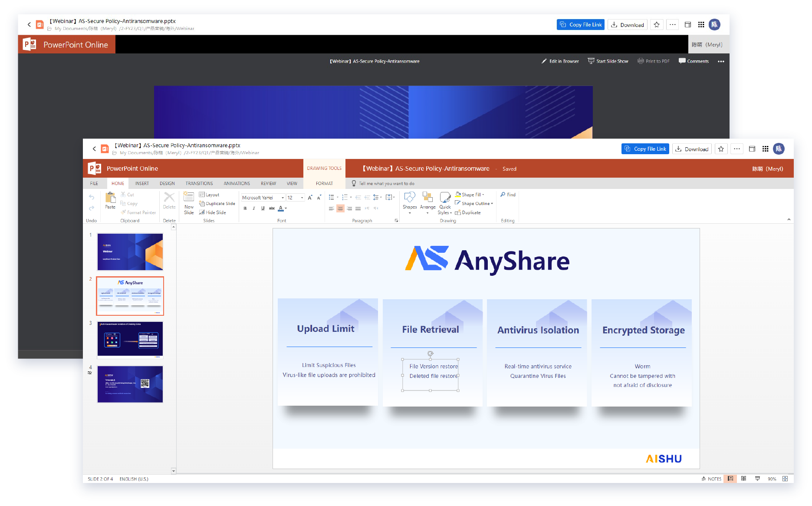Open the font size dropdown
Image resolution: width=812 pixels, height=506 pixels.
301,197
